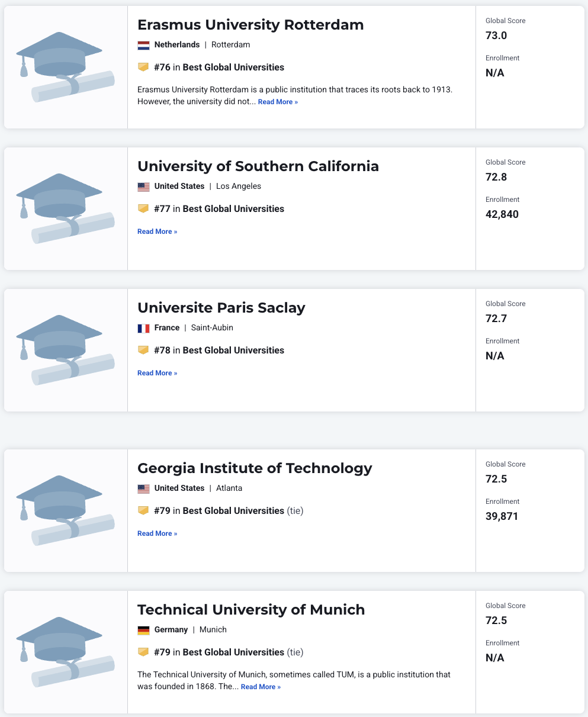Open the Universite Paris Saclay heading
Screen dimensions: 588x717
pos(221,308)
